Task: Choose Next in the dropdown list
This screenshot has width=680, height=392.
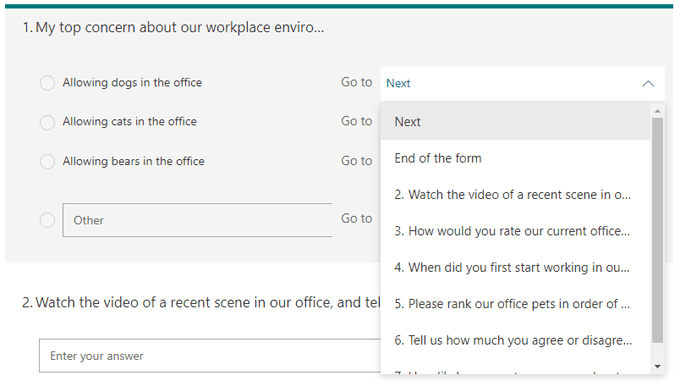Action: (516, 121)
